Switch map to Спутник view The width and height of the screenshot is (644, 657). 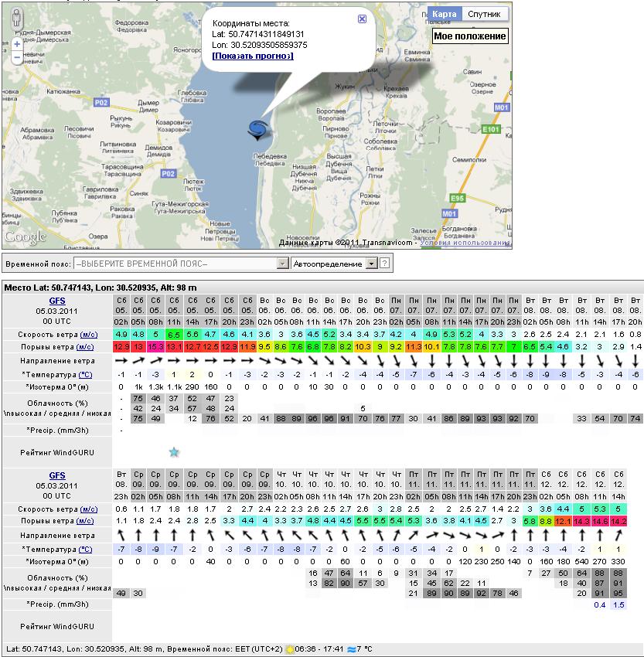[x=486, y=14]
